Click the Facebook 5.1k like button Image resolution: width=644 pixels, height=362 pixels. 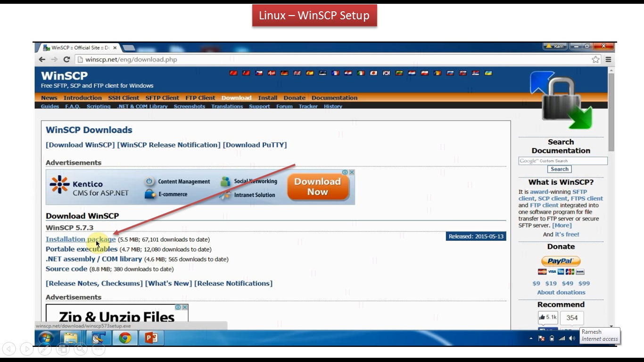point(548,318)
